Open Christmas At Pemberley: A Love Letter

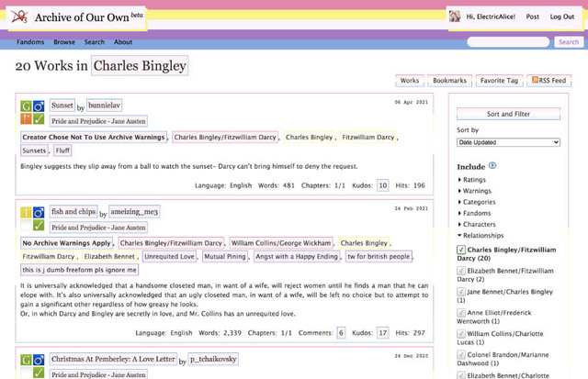pyautogui.click(x=113, y=359)
